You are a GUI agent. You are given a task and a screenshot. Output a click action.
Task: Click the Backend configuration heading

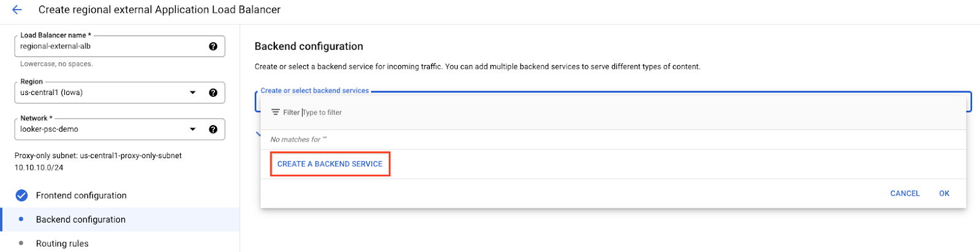pos(309,47)
